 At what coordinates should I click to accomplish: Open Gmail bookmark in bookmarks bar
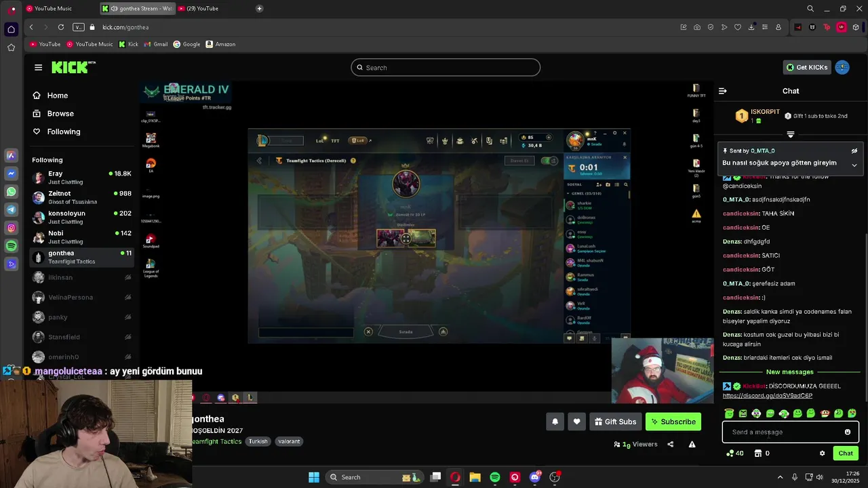coord(155,44)
